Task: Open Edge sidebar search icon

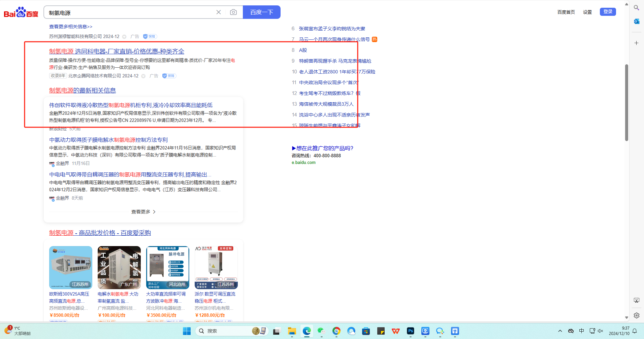Action: [637, 8]
